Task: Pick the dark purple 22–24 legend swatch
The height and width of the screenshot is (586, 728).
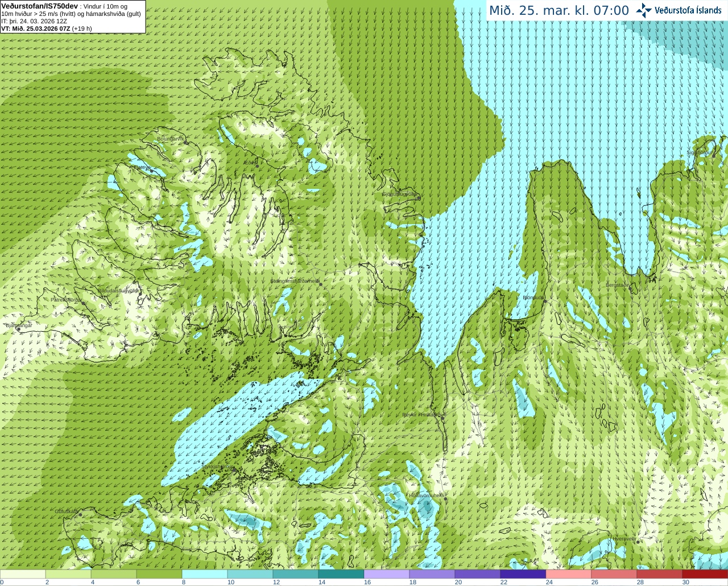Action: (x=523, y=574)
